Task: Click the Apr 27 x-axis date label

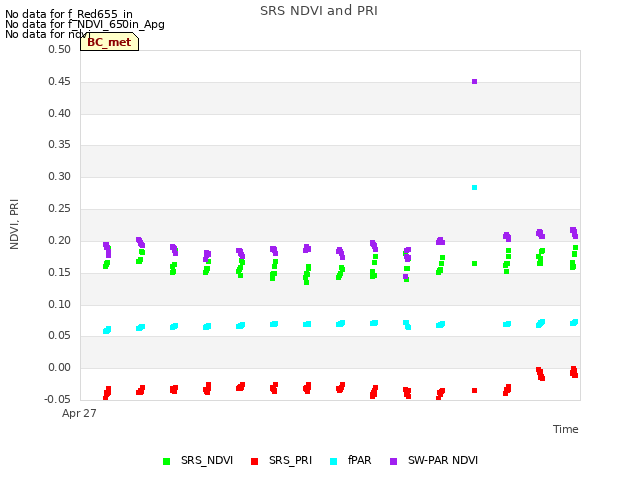Action: coord(79,413)
